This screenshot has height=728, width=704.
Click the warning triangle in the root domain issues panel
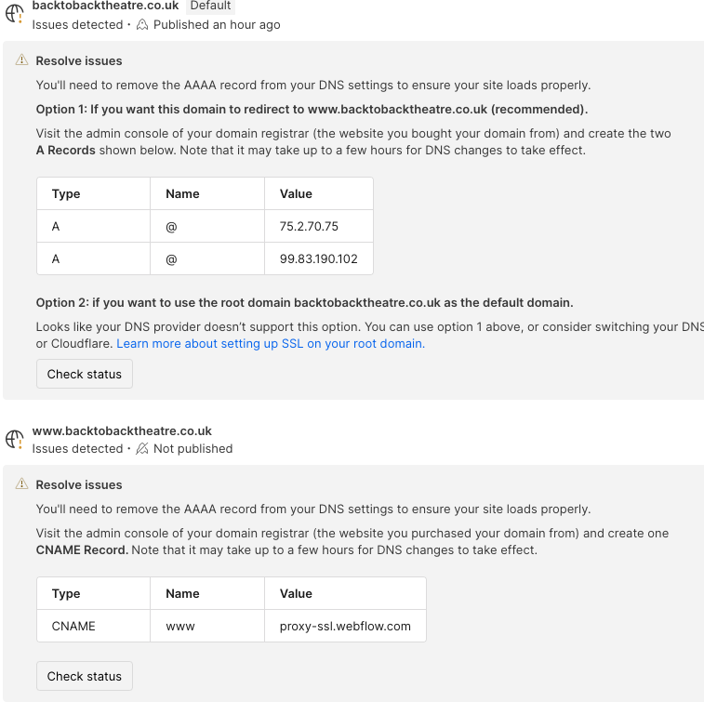[21, 60]
